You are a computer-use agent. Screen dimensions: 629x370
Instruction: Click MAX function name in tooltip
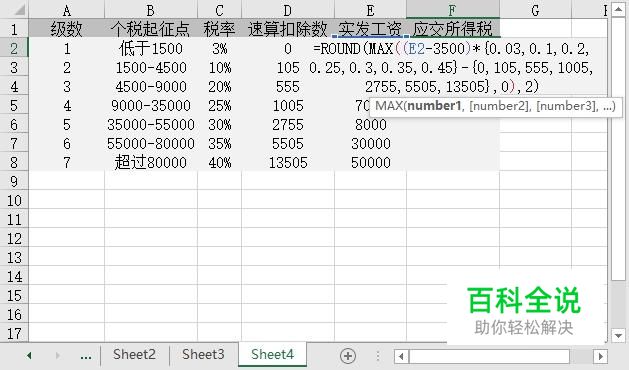click(389, 106)
